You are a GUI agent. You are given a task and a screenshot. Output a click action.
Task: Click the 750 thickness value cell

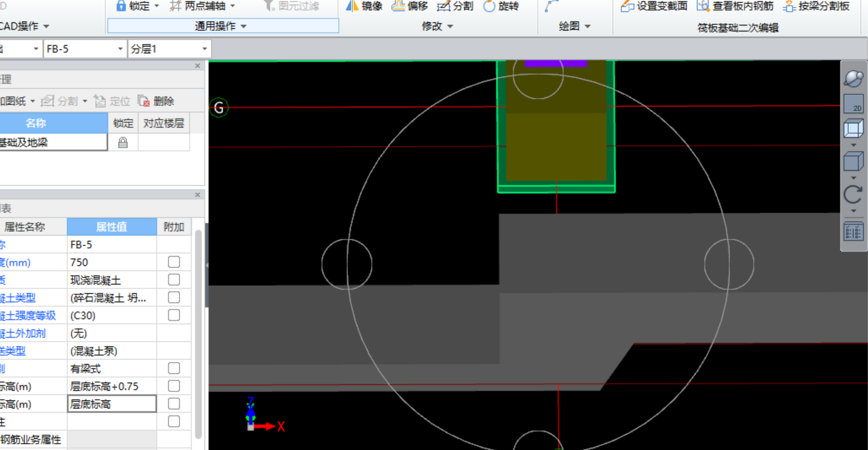112,262
